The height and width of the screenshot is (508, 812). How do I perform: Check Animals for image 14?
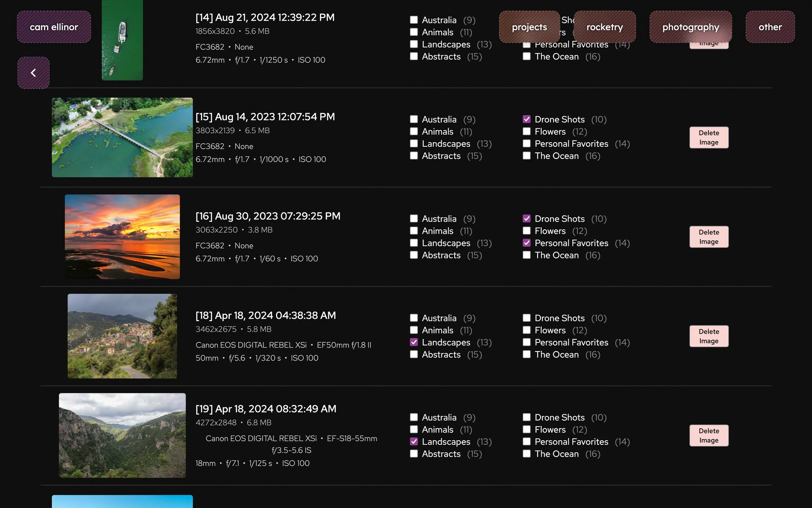[x=414, y=32]
